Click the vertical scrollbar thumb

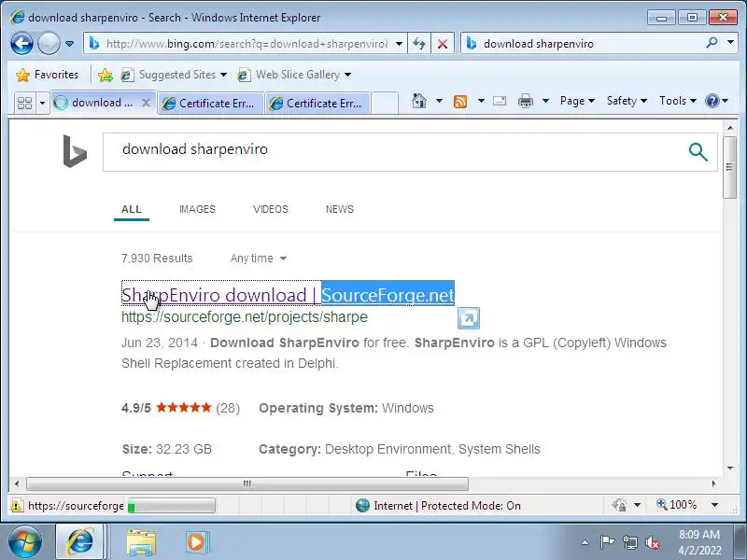[x=730, y=167]
